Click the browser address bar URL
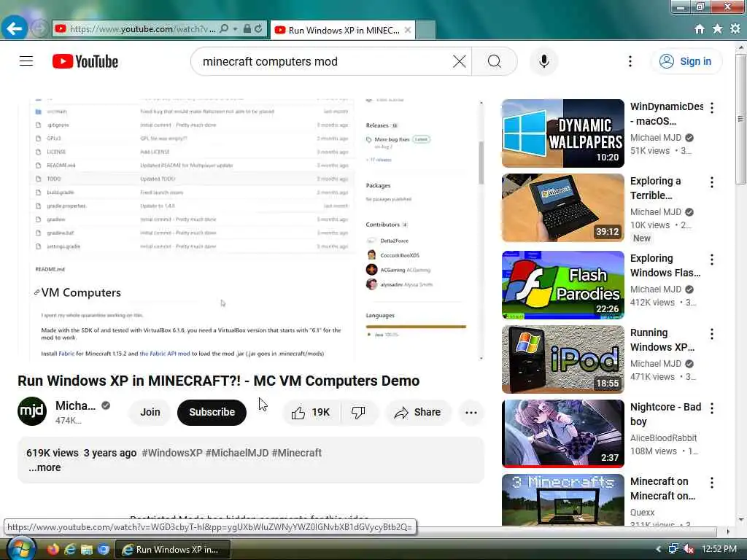Screen dimensions: 747x560 pos(142,29)
